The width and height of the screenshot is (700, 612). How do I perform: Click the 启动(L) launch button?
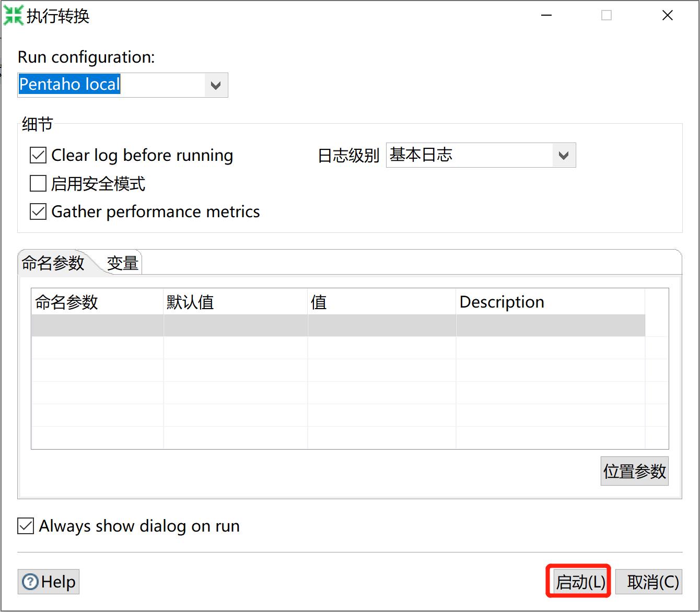coord(580,582)
